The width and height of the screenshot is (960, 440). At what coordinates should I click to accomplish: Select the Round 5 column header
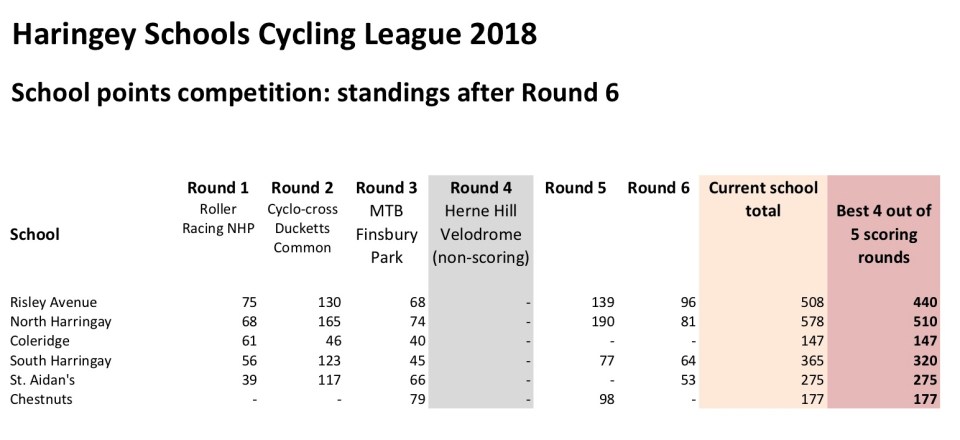[576, 188]
